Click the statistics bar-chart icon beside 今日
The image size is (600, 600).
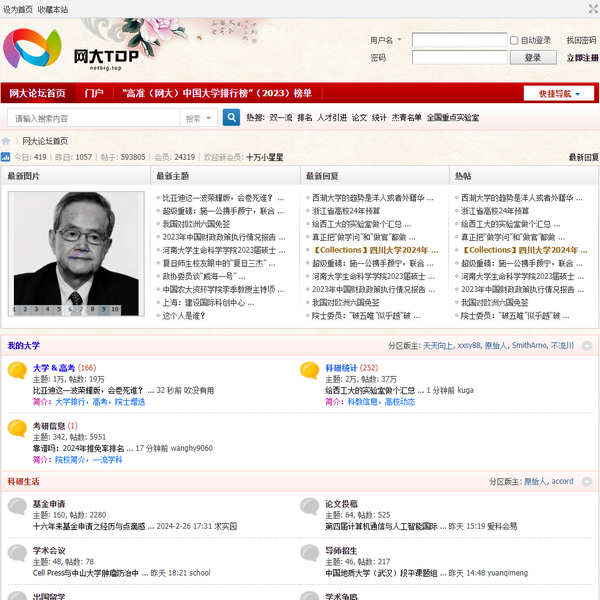click(5, 157)
